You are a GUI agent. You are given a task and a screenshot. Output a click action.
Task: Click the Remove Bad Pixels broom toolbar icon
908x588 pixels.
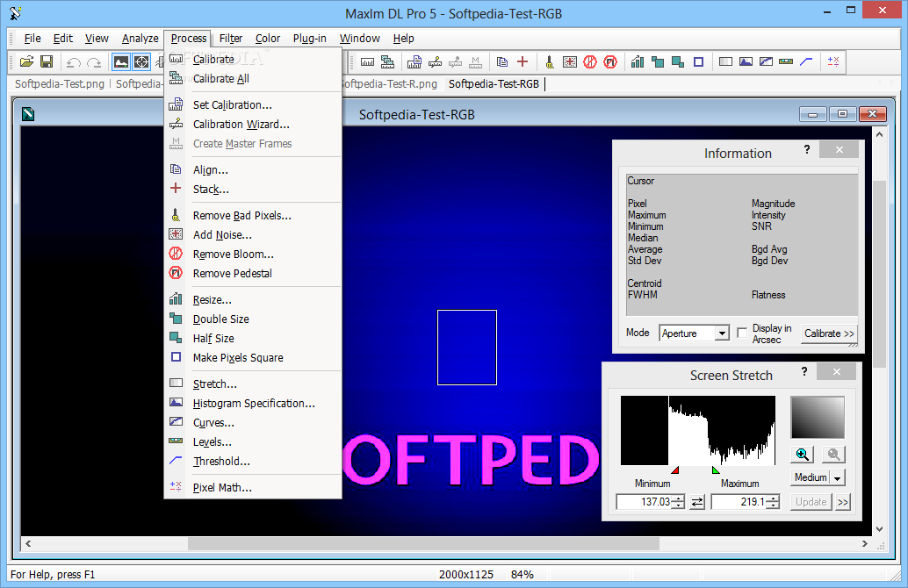[550, 62]
